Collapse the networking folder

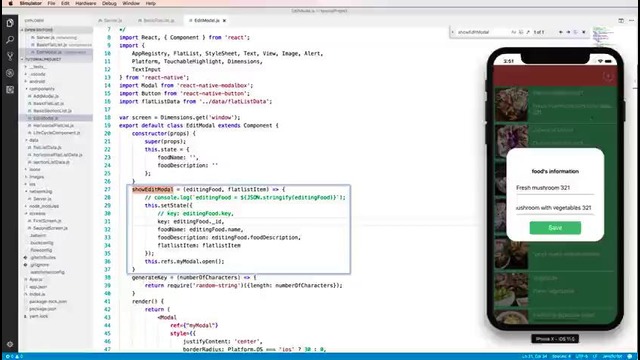point(41,191)
